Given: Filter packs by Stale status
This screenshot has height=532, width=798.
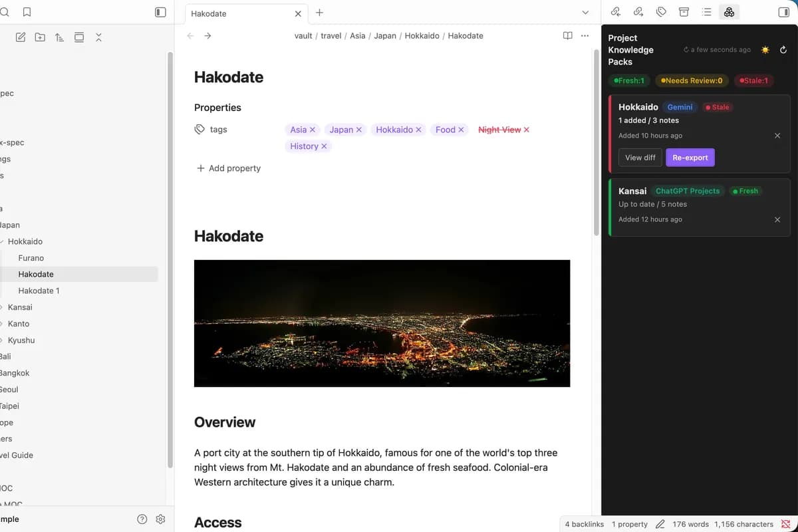Looking at the screenshot, I should [754, 80].
